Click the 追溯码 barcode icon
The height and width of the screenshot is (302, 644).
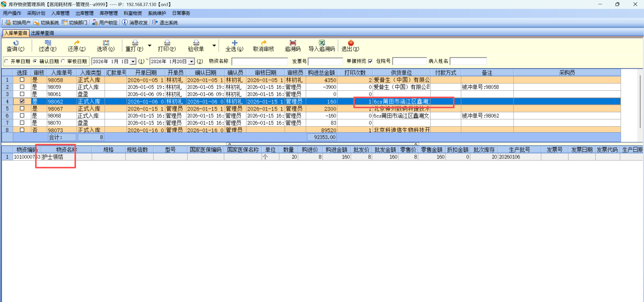pos(293,43)
